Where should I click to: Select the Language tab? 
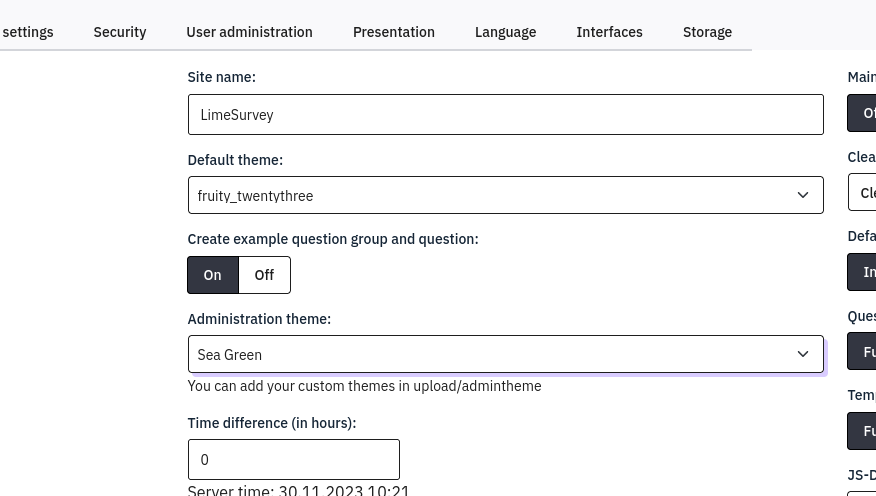pos(505,32)
